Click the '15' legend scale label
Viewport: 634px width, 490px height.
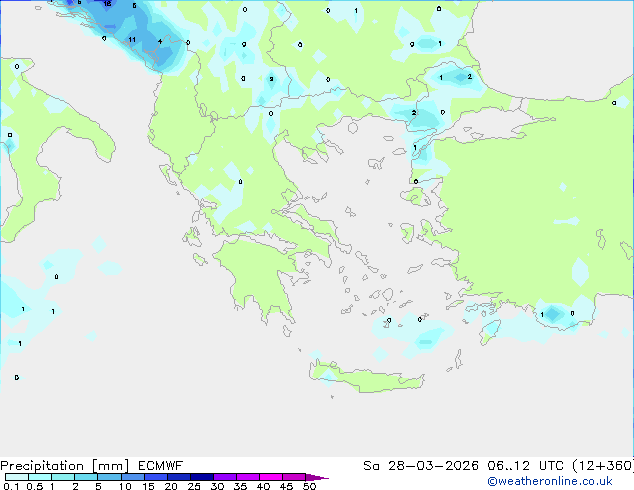[x=148, y=486]
